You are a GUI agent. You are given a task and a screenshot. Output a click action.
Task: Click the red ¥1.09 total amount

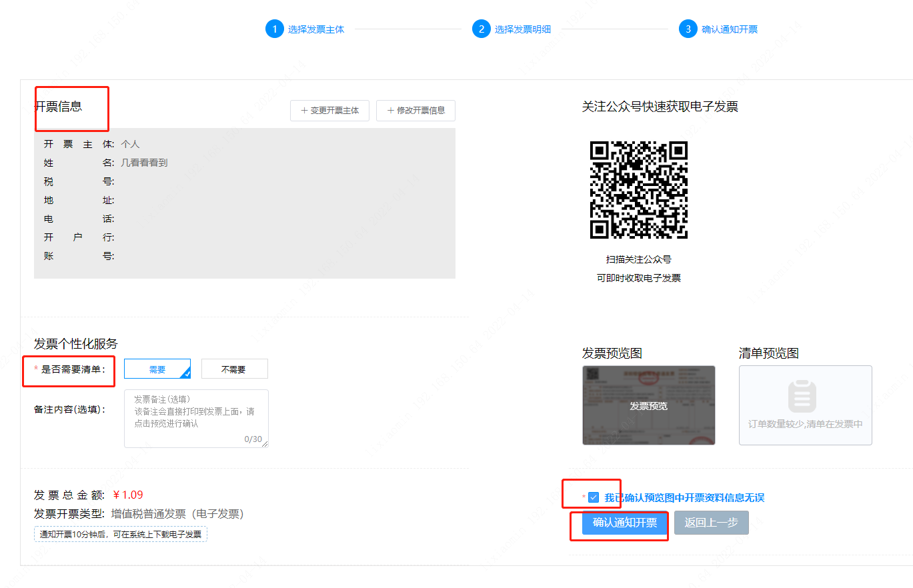[x=127, y=495]
